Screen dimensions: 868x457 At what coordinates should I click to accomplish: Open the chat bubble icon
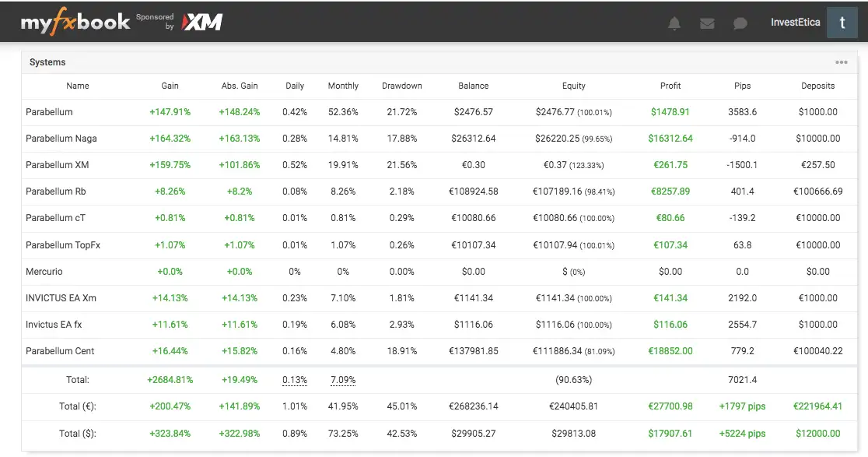pos(740,23)
